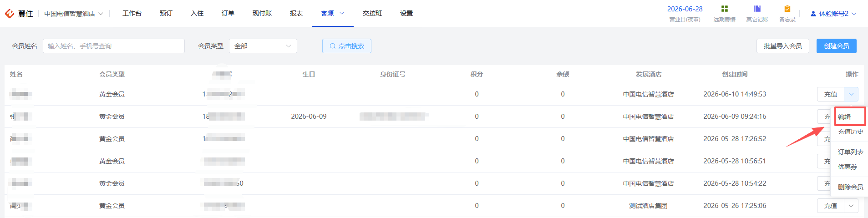Open the 体验账号2 user account menu
This screenshot has width=868, height=218.
pyautogui.click(x=833, y=14)
